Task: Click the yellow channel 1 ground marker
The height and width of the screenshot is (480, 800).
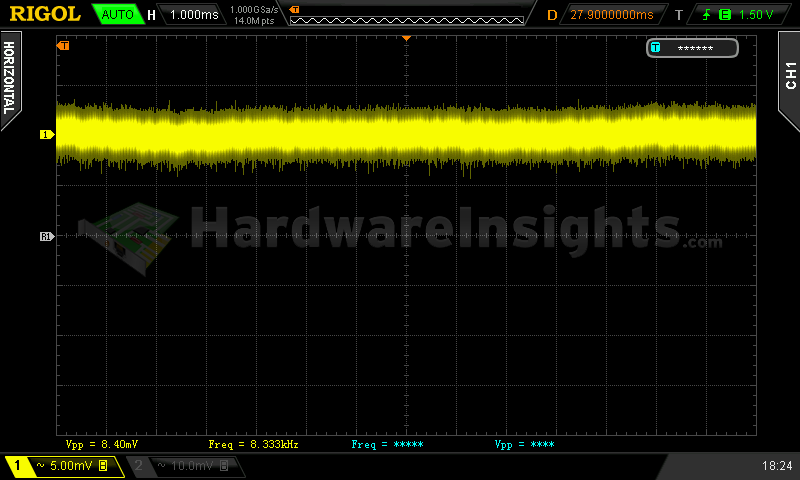Action: [x=46, y=134]
